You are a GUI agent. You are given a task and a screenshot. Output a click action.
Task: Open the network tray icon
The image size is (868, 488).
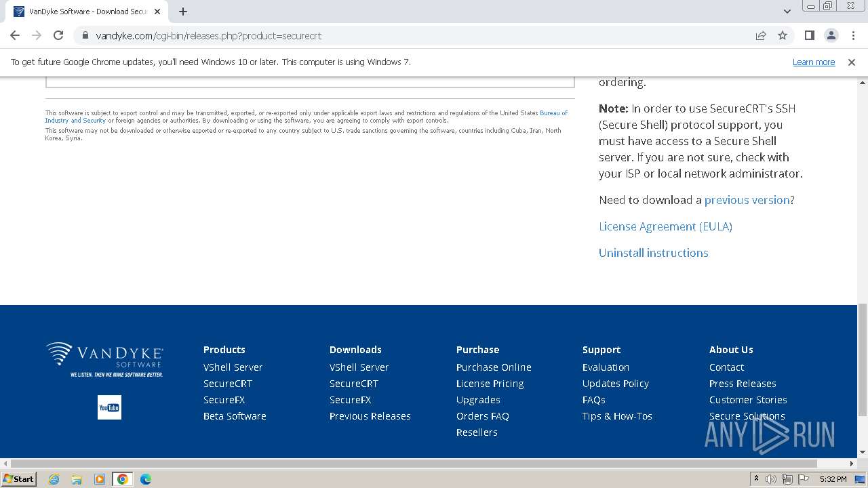coord(787,479)
